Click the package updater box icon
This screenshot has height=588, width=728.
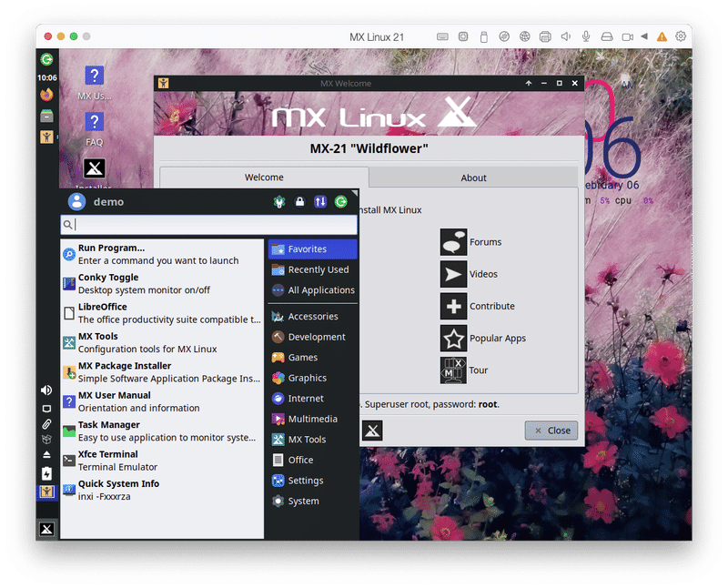coord(46,440)
